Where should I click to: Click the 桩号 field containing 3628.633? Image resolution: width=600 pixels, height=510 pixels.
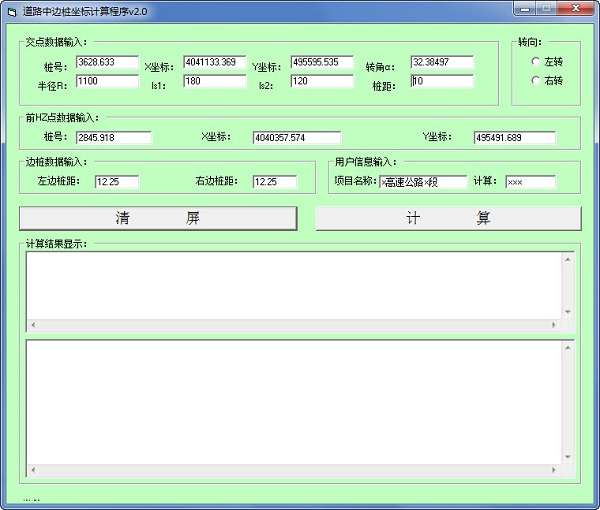tap(107, 62)
